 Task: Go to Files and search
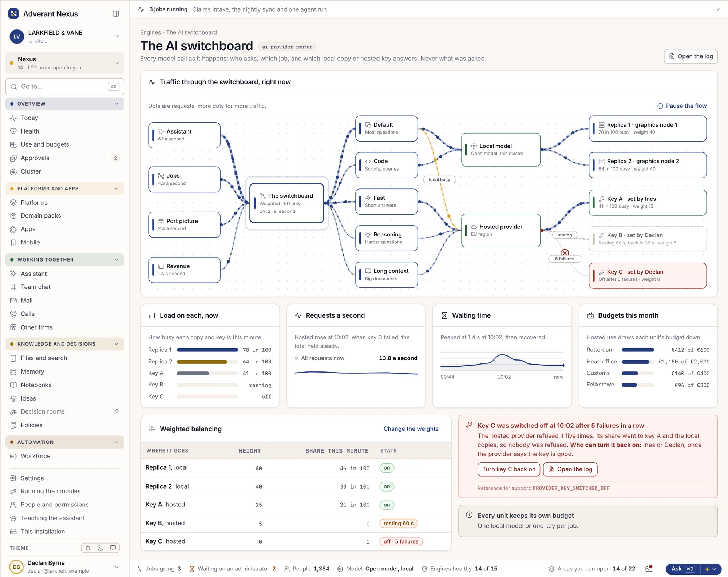click(65, 358)
